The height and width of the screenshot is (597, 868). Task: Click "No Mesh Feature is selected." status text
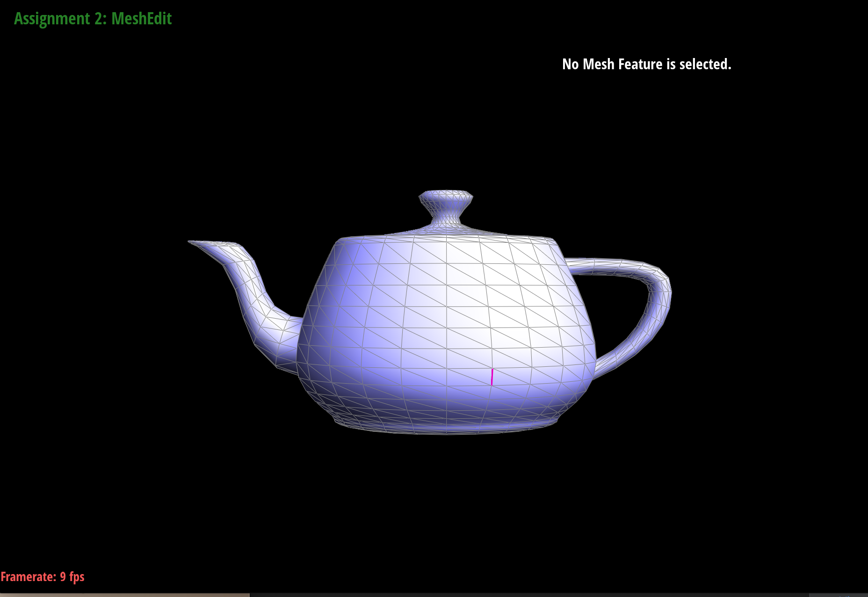pyautogui.click(x=646, y=64)
